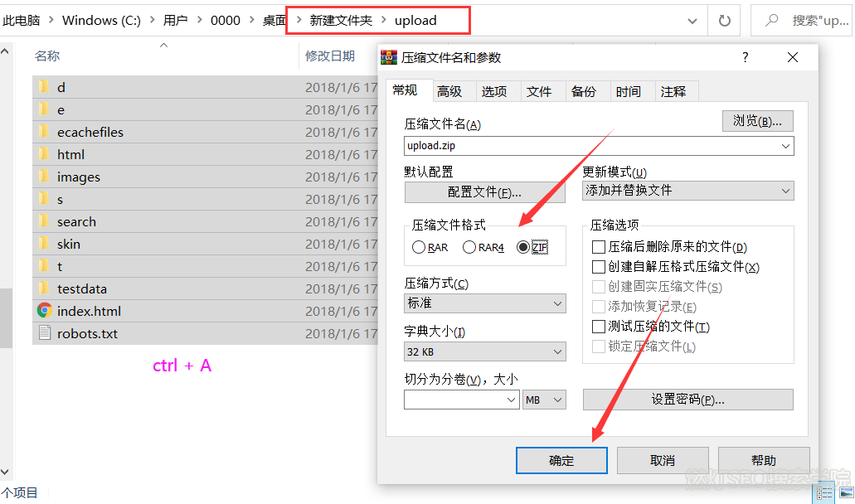Open the 常规 tab
This screenshot has width=855, height=504.
pyautogui.click(x=406, y=90)
